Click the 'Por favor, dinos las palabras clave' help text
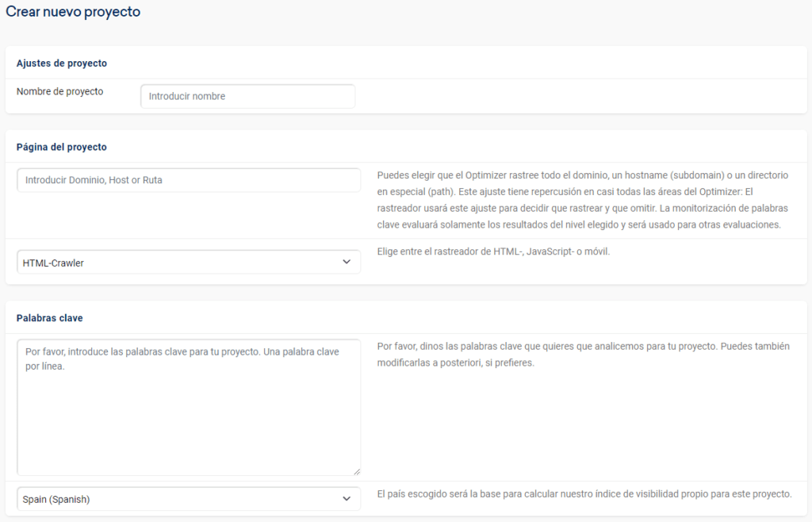 pos(583,355)
